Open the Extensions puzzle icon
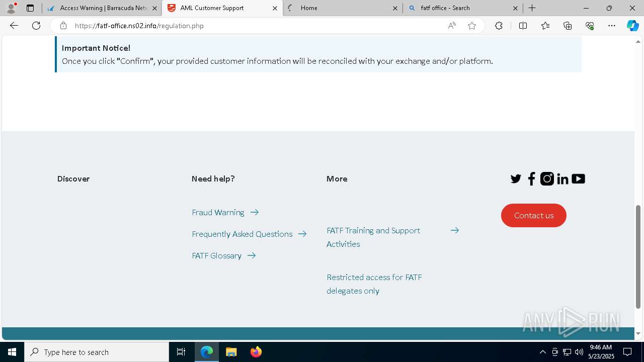The width and height of the screenshot is (644, 362). [499, 26]
